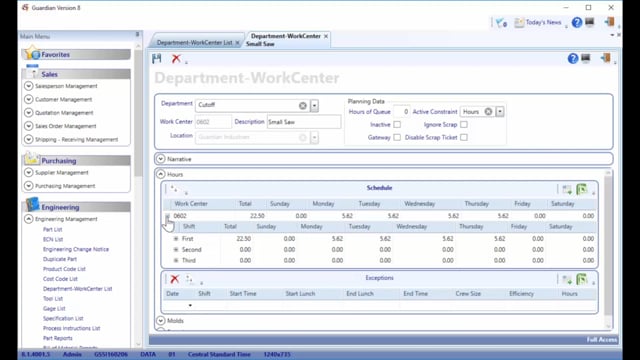Close the Department-WorkCenter List tab
This screenshot has height=360, width=640.
238,42
